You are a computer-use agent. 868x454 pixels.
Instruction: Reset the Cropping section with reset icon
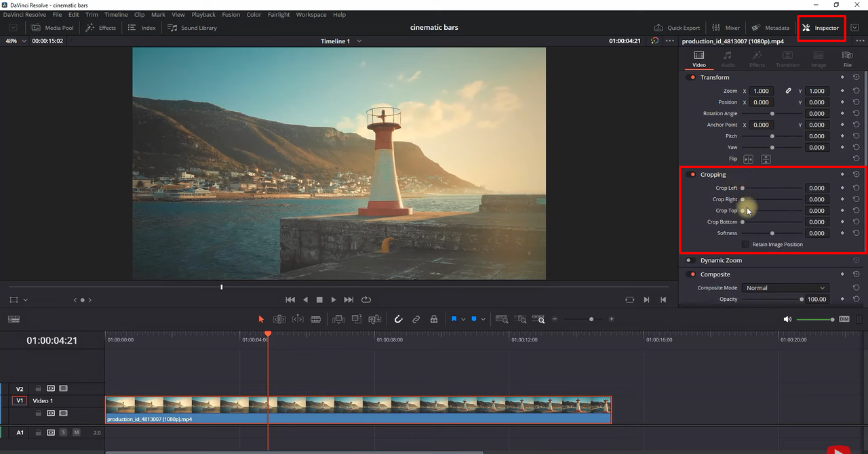click(x=856, y=175)
